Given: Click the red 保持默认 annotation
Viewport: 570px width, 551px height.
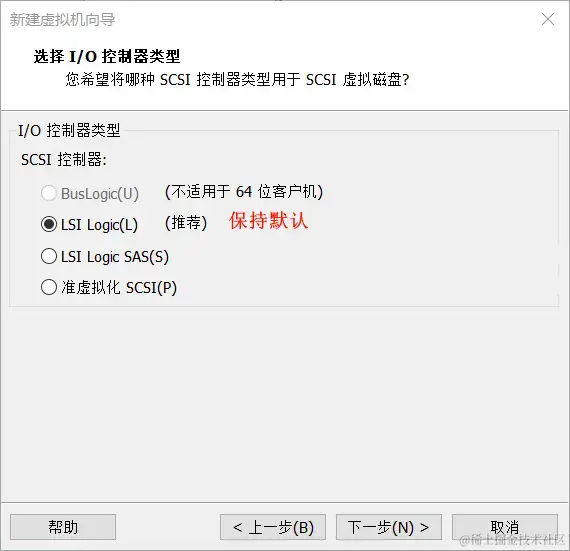Looking at the screenshot, I should click(x=268, y=221).
